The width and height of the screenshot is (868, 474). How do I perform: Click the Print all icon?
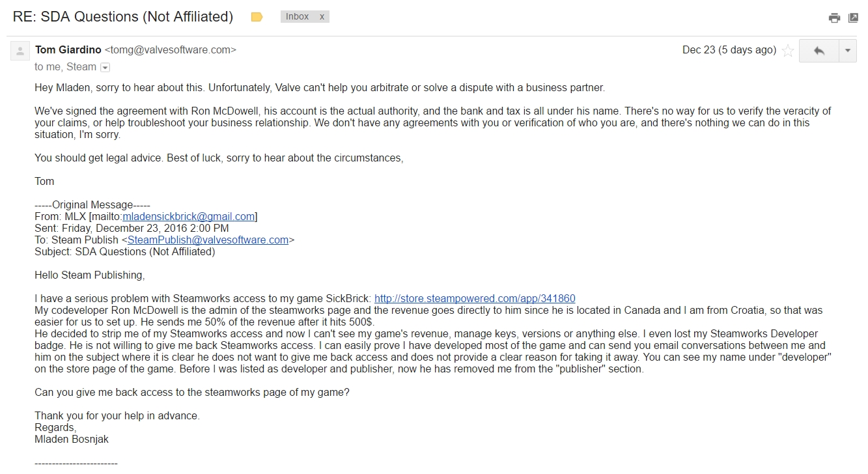pyautogui.click(x=834, y=18)
